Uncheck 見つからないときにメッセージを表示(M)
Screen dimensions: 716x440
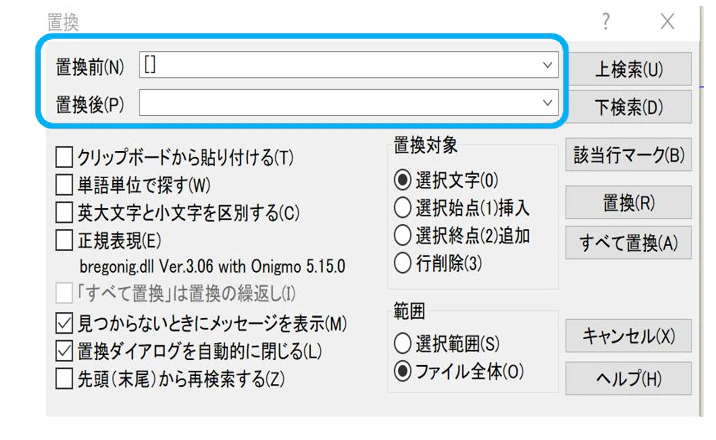point(64,324)
